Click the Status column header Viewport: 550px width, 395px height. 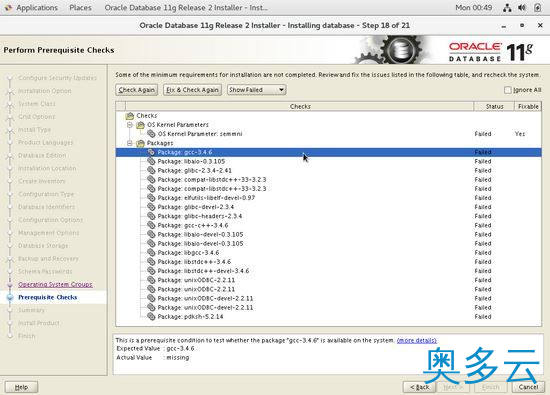click(x=494, y=106)
